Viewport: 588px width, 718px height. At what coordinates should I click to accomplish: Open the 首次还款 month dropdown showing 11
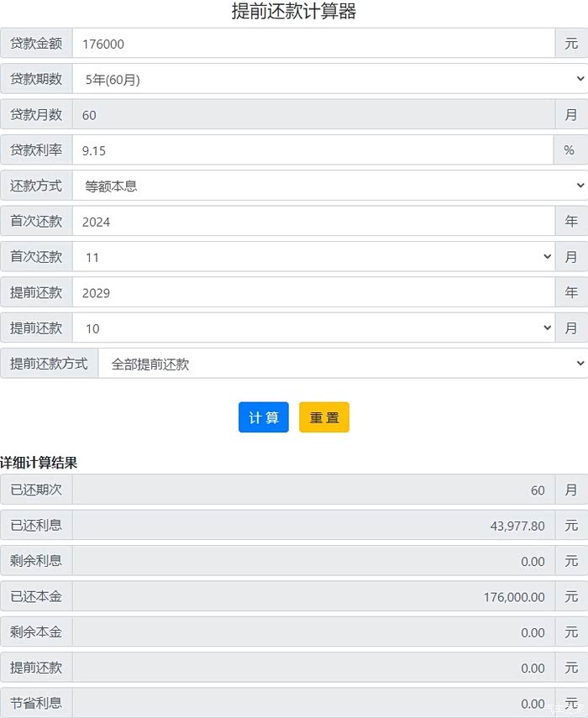pyautogui.click(x=313, y=257)
